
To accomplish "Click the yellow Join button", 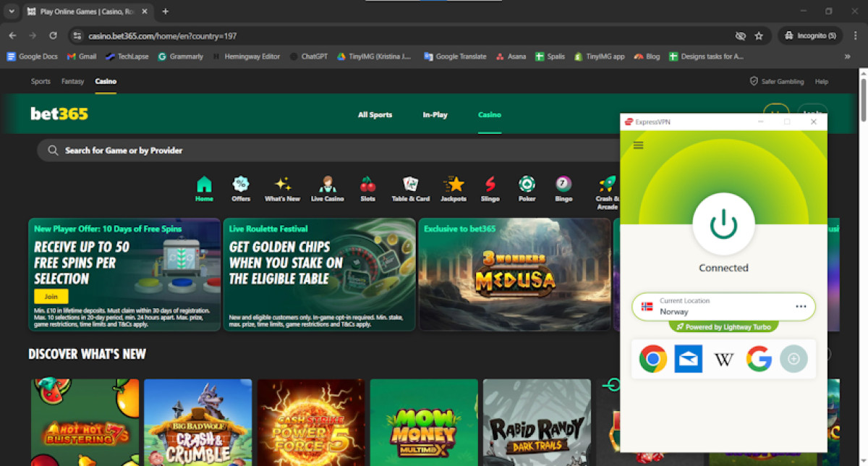I will [51, 297].
